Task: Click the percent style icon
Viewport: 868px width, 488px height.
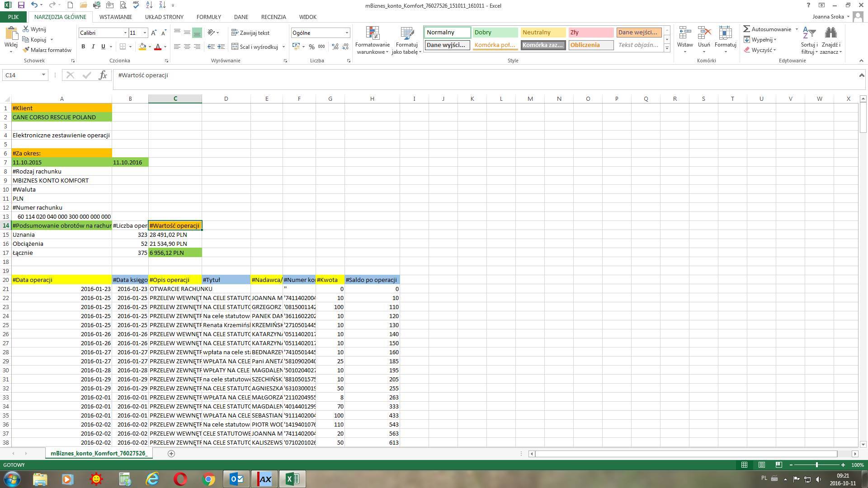Action: click(x=311, y=47)
